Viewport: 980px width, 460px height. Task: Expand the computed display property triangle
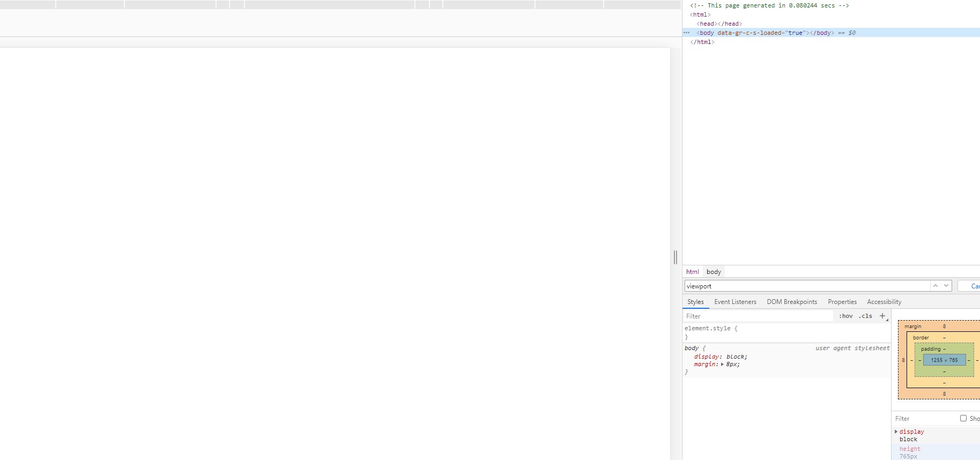(896, 432)
